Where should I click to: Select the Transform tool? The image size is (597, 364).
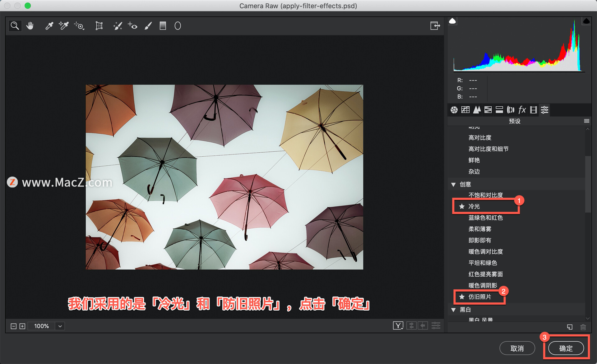(x=99, y=26)
